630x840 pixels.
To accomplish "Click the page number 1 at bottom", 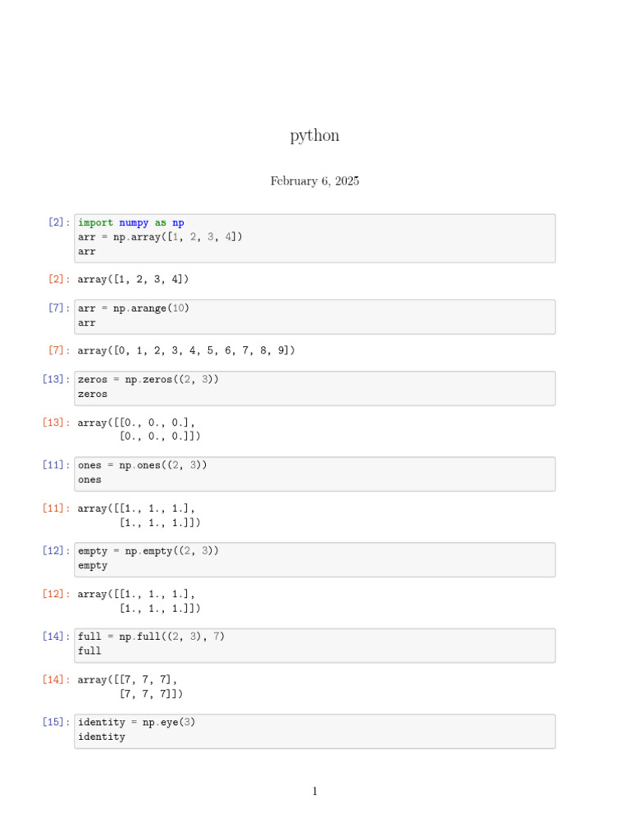I will [314, 792].
